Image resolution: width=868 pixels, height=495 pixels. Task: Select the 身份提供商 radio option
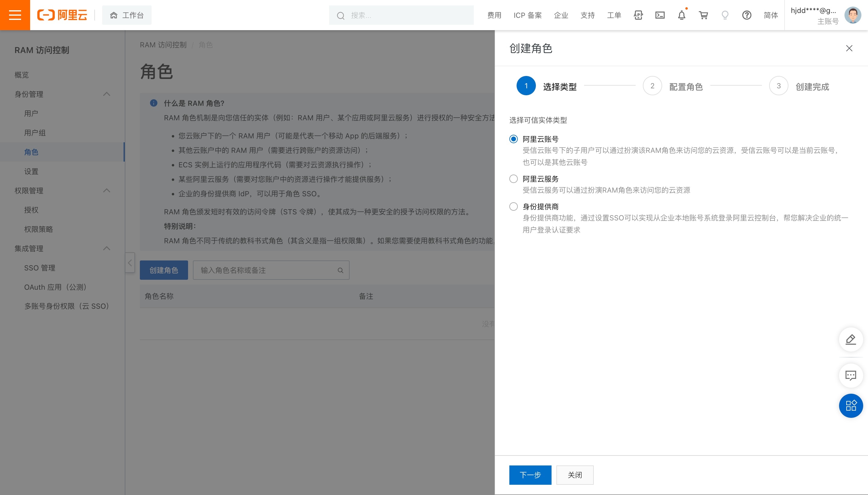[514, 207]
